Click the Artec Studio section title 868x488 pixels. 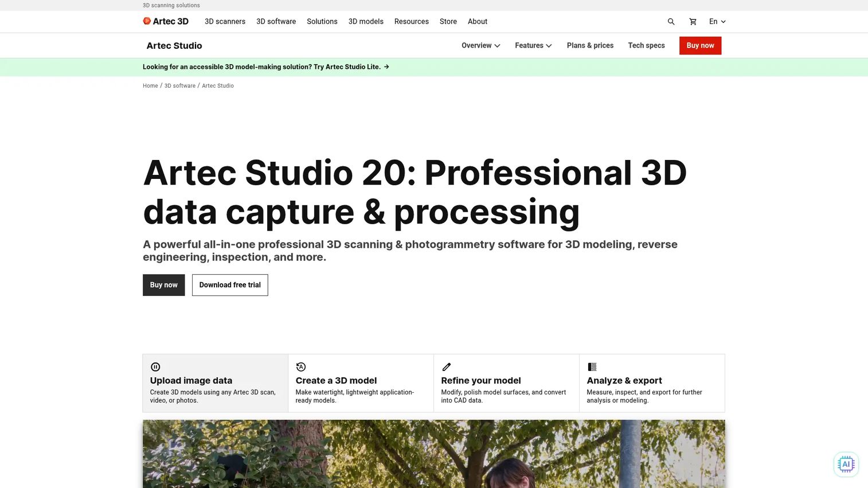[x=174, y=46]
